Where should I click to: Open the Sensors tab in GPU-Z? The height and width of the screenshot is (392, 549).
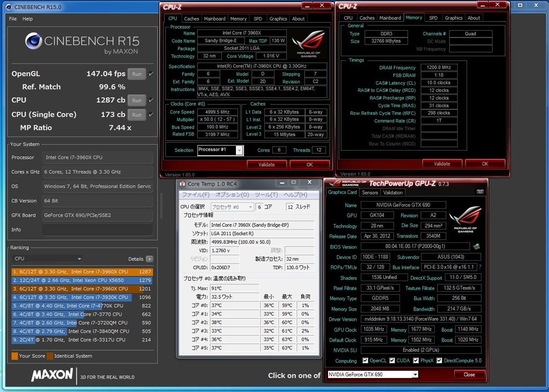(370, 193)
